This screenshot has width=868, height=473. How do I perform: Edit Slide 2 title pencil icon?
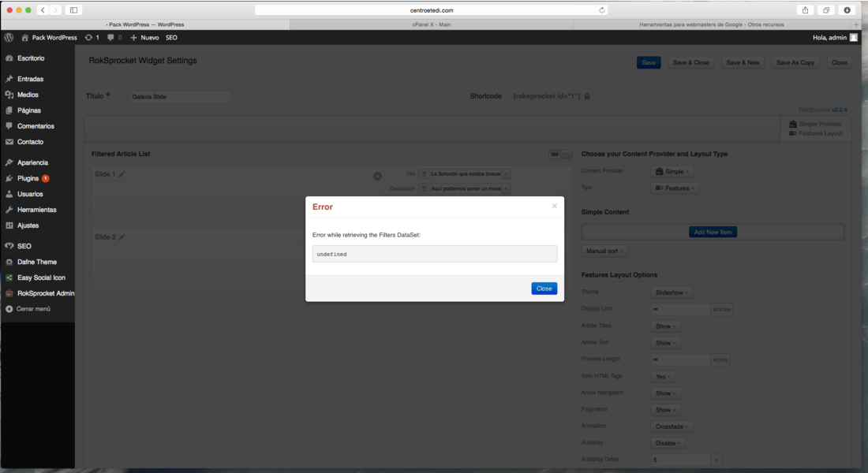tap(122, 236)
